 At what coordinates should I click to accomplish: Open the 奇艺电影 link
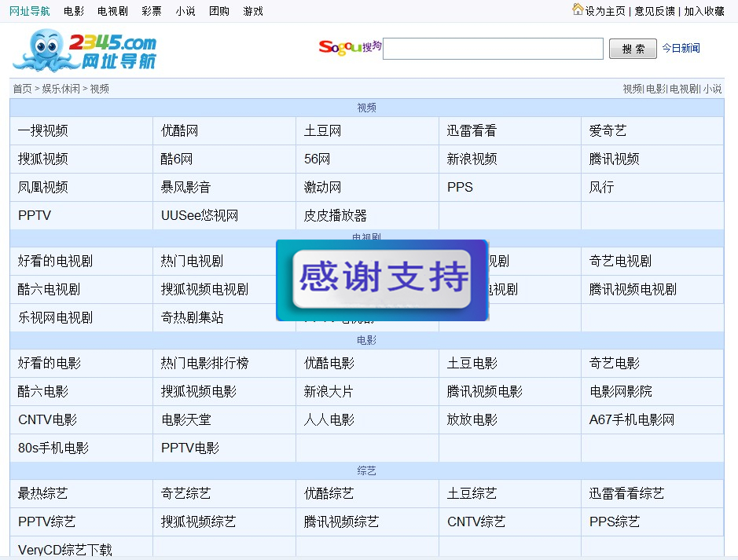coord(615,363)
